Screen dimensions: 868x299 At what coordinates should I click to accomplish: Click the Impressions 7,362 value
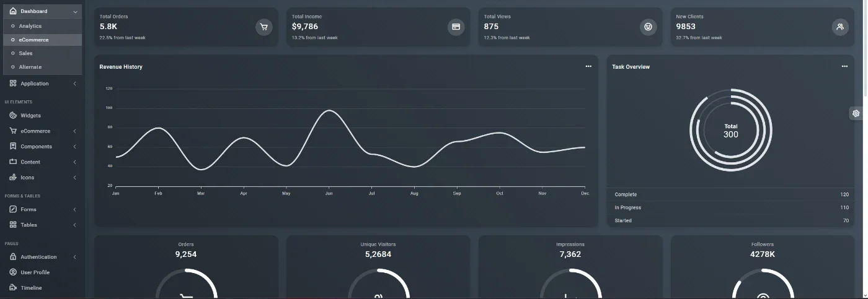tap(570, 254)
